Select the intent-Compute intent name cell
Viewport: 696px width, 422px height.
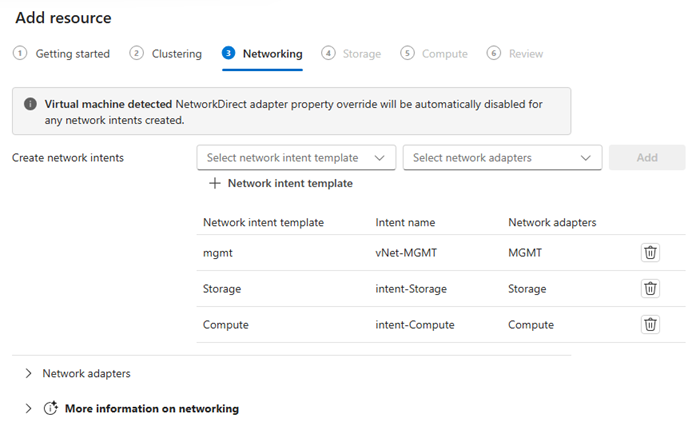(x=415, y=325)
